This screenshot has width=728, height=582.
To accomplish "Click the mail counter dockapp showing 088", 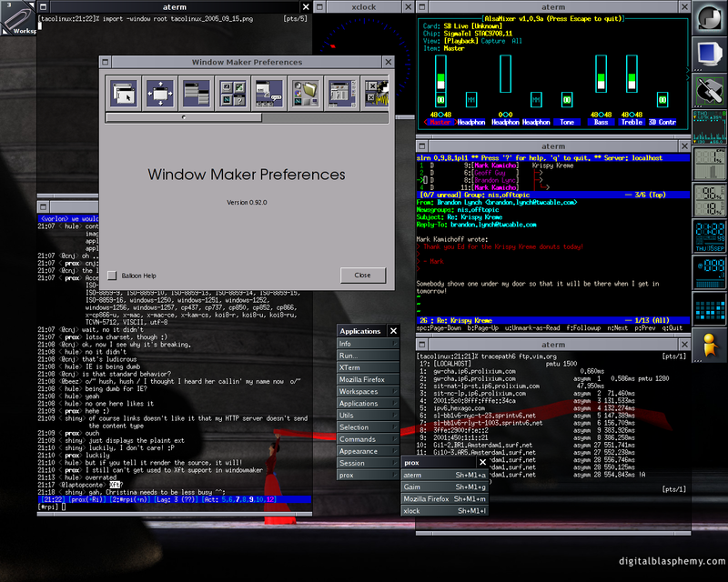I will 710,272.
